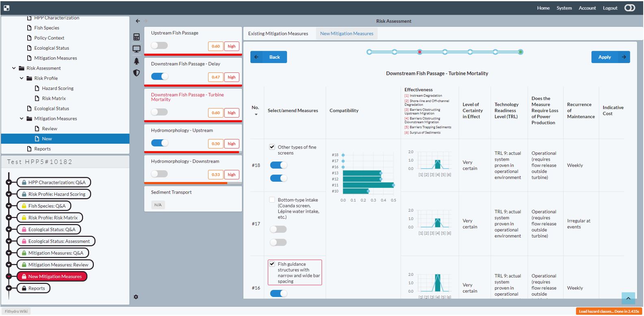The image size is (644, 316).
Task: Click the shield icon in the vertical toolbar
Action: point(137,73)
